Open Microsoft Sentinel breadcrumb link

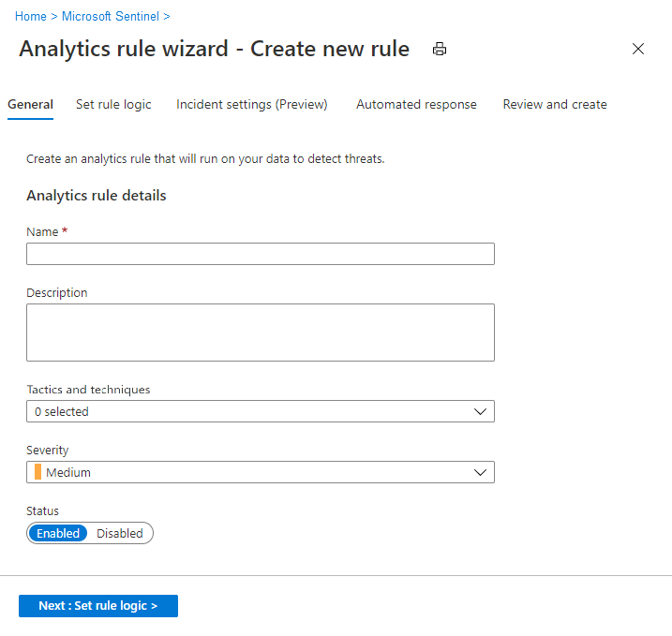[111, 16]
